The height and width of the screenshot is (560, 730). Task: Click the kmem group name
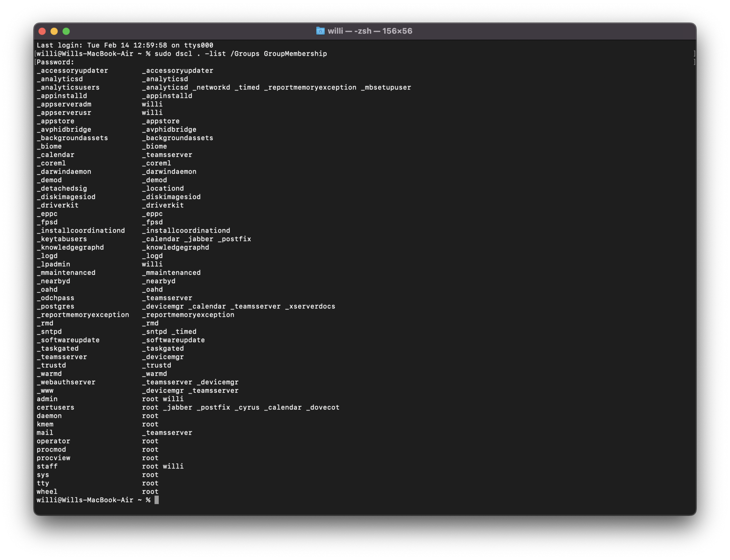pyautogui.click(x=45, y=424)
